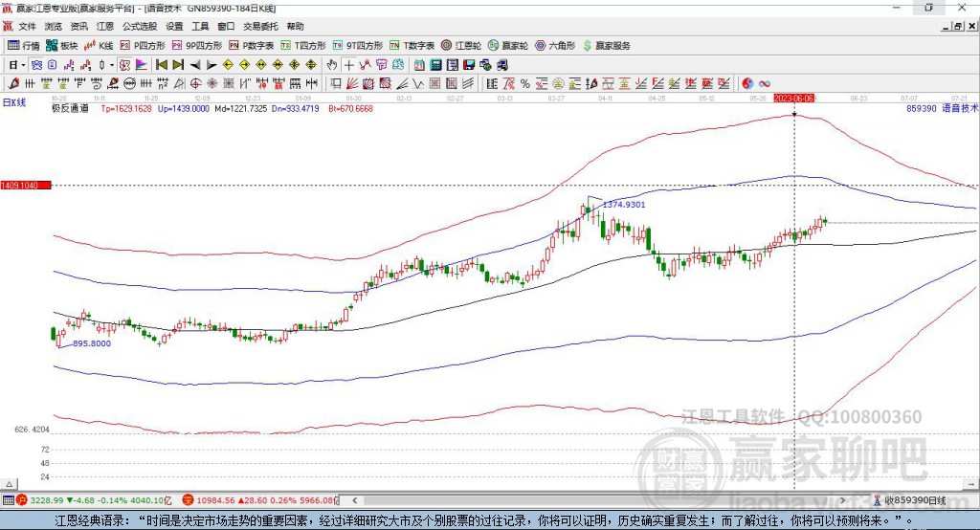Open the P数字表 tool
The width and height of the screenshot is (980, 530).
tap(252, 46)
